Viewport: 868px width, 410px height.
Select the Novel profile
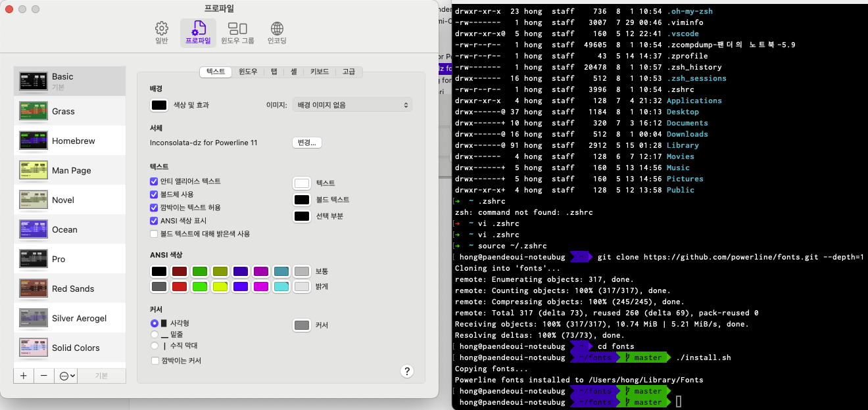[70, 200]
